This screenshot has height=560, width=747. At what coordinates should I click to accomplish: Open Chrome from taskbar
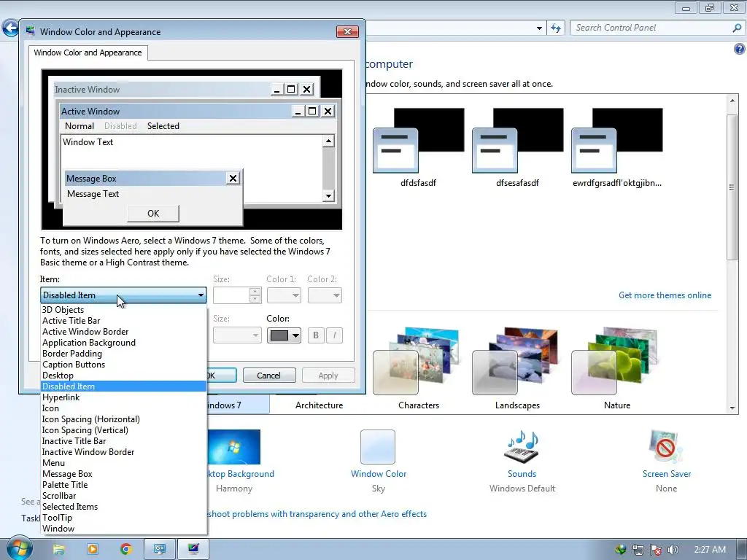pos(125,550)
